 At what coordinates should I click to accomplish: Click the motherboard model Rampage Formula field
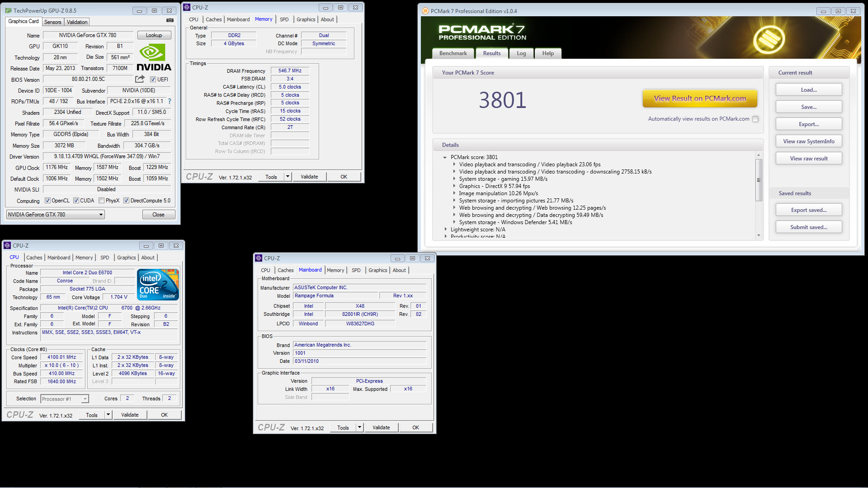335,296
